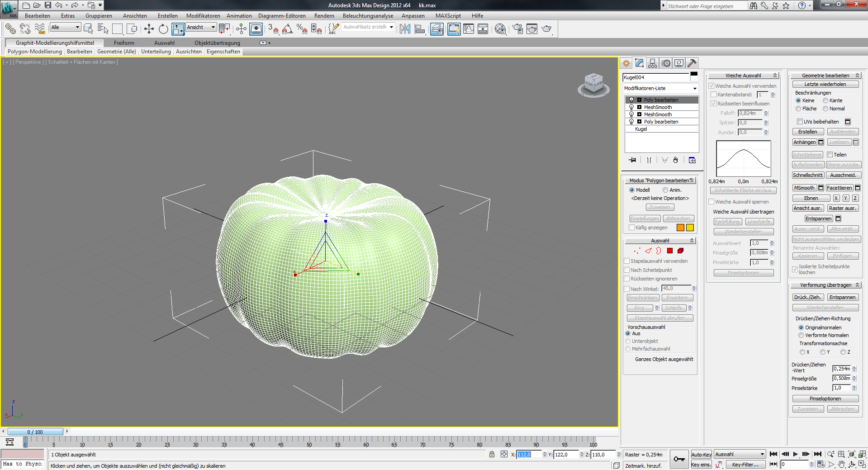Select the Anim. radio button

(665, 190)
